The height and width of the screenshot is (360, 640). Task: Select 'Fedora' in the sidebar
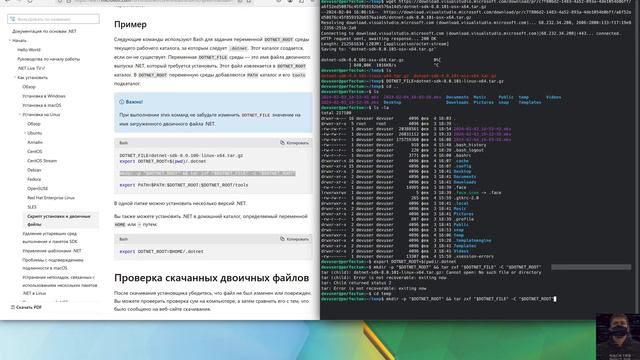coord(34,179)
